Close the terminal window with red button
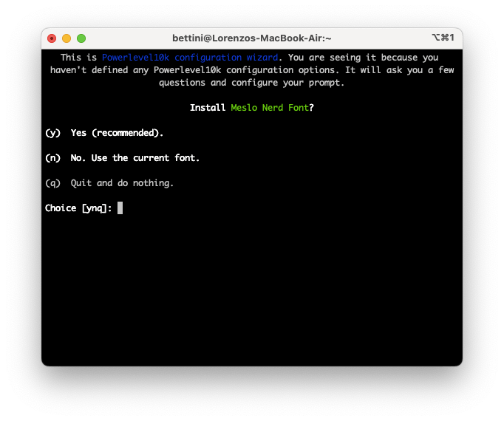504x421 pixels. [52, 38]
